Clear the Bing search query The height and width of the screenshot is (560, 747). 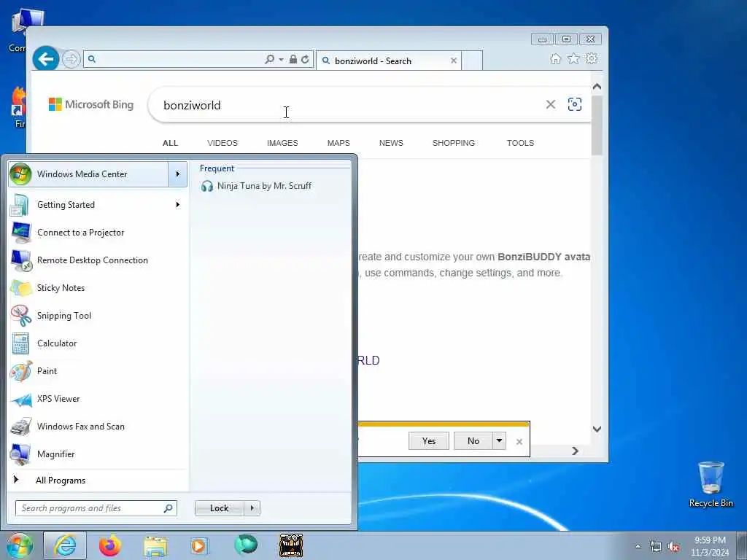tap(550, 104)
